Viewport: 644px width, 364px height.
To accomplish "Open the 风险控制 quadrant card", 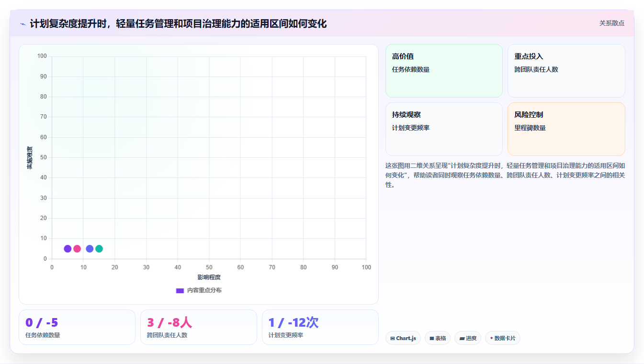I will tap(566, 129).
